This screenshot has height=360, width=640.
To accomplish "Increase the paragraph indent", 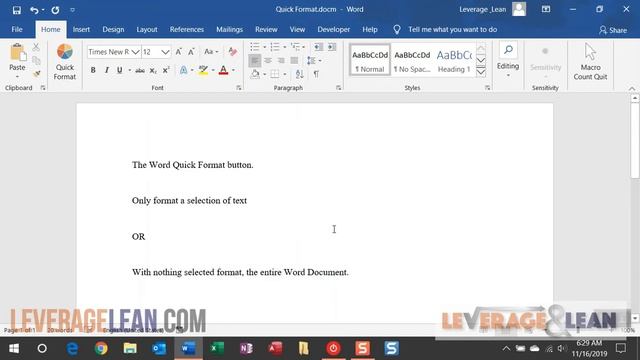I will tap(332, 47).
